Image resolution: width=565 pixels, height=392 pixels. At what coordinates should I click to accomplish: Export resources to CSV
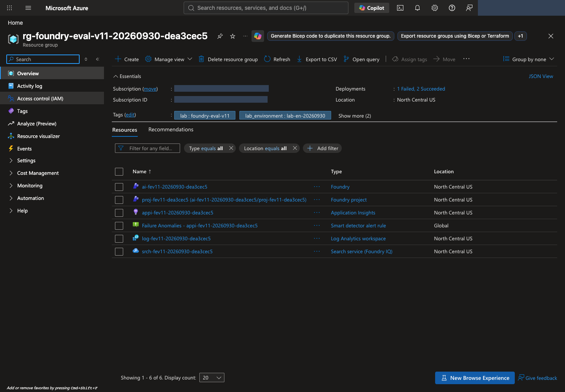click(317, 59)
